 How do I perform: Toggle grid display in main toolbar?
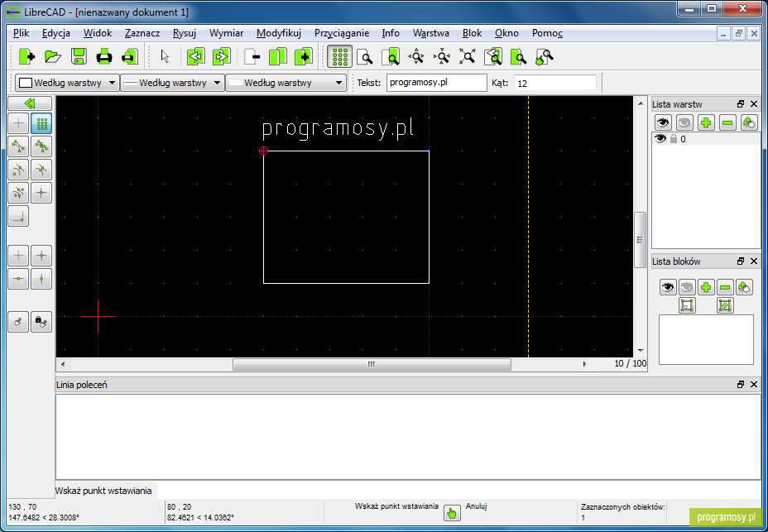tap(339, 57)
